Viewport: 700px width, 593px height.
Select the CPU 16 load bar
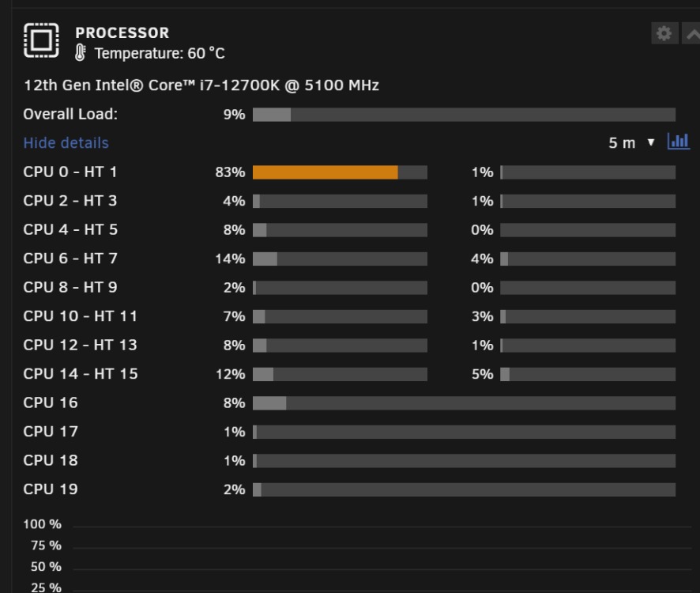464,403
